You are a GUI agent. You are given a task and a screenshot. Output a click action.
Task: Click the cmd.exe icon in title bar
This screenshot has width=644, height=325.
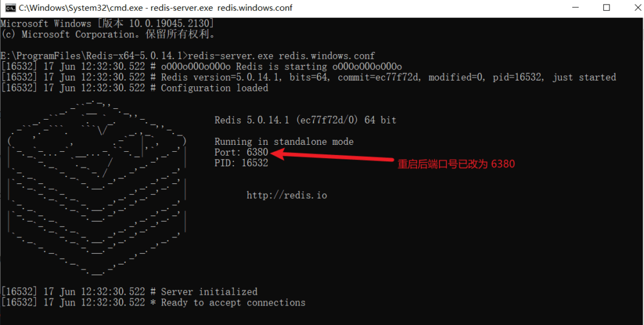(10, 8)
